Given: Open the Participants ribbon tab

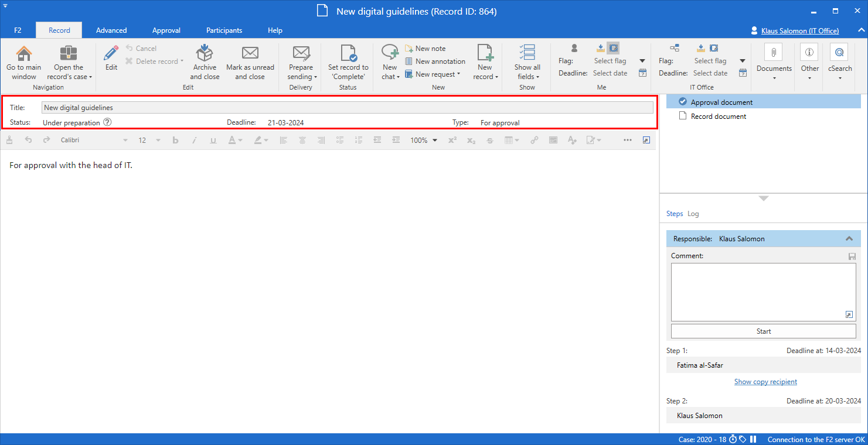Looking at the screenshot, I should pyautogui.click(x=224, y=30).
